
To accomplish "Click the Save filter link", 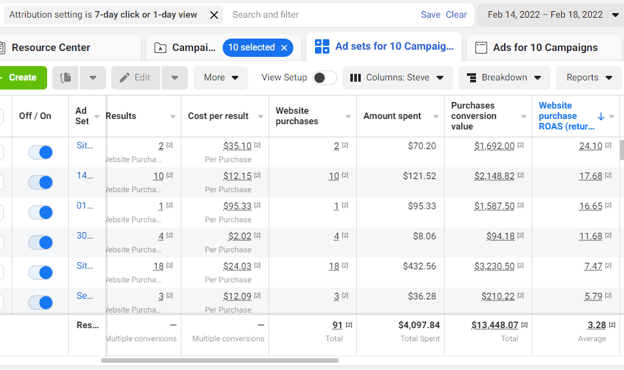I will 430,15.
